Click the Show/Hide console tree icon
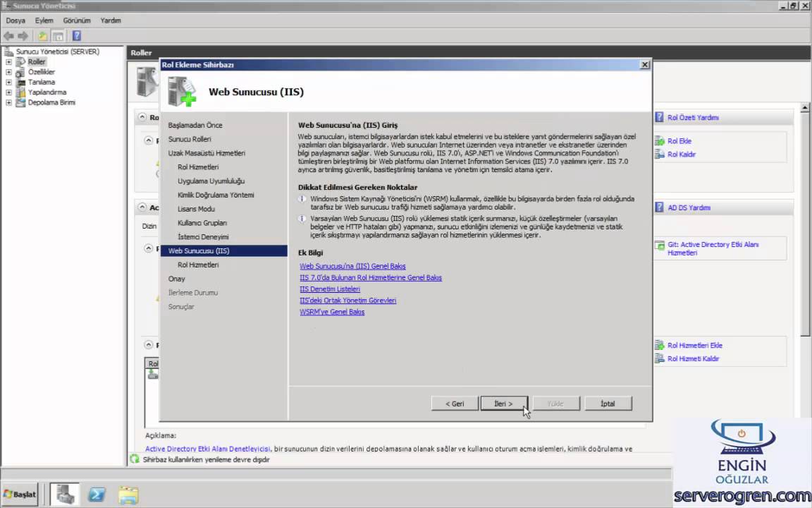812x508 pixels. tap(59, 36)
